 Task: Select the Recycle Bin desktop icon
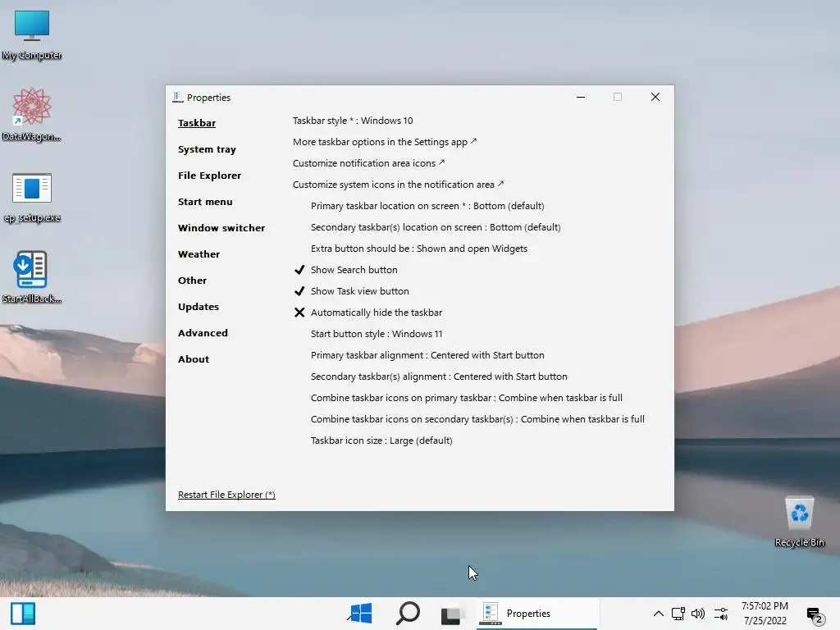(x=799, y=522)
